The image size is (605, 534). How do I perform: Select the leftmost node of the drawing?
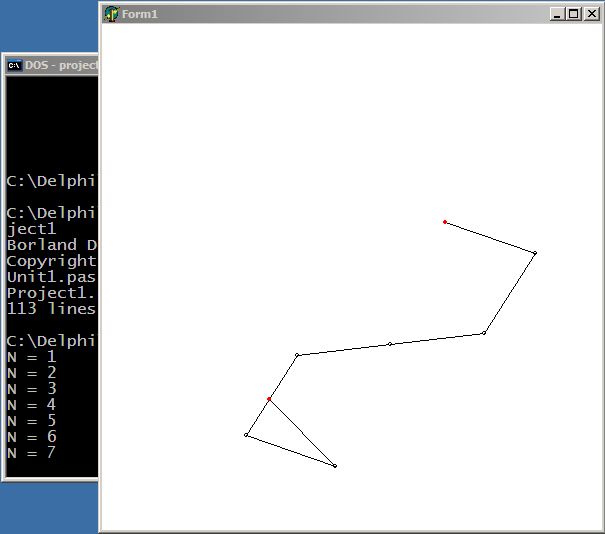pyautogui.click(x=246, y=434)
